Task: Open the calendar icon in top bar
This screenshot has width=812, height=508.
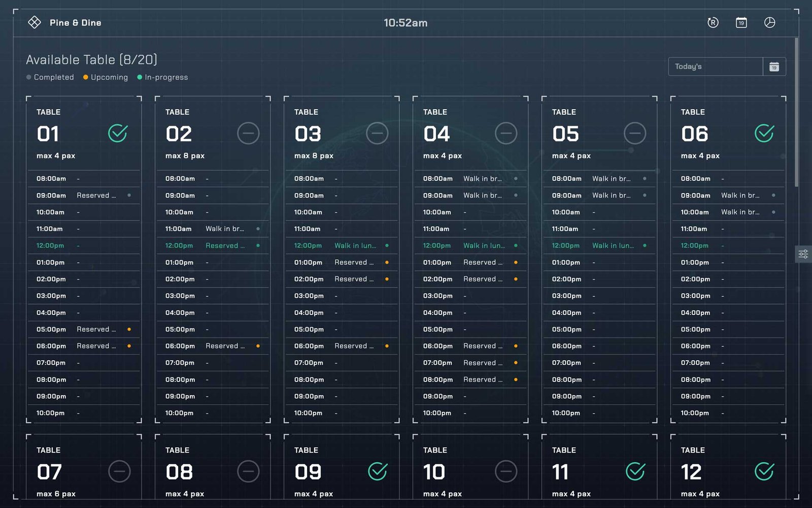Action: [x=741, y=22]
